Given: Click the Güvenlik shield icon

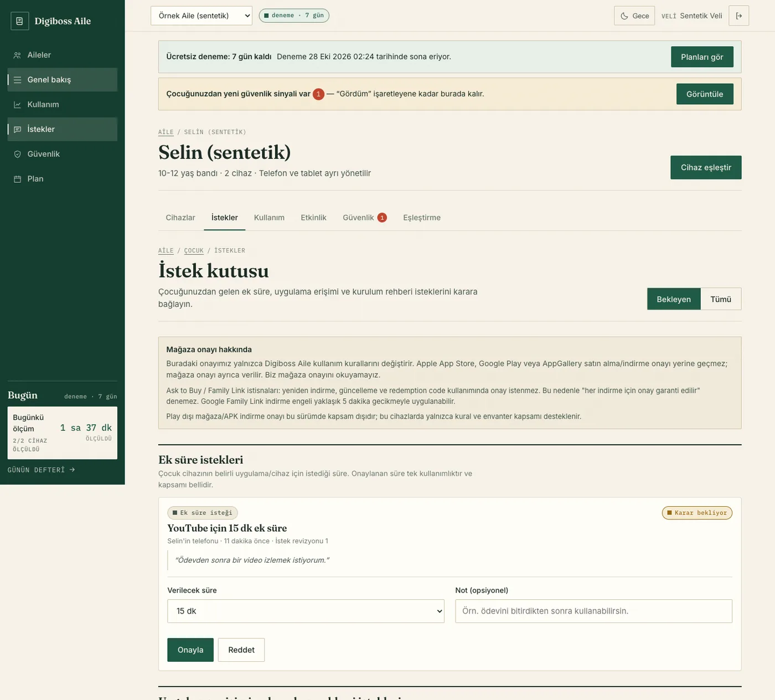Looking at the screenshot, I should coord(17,154).
